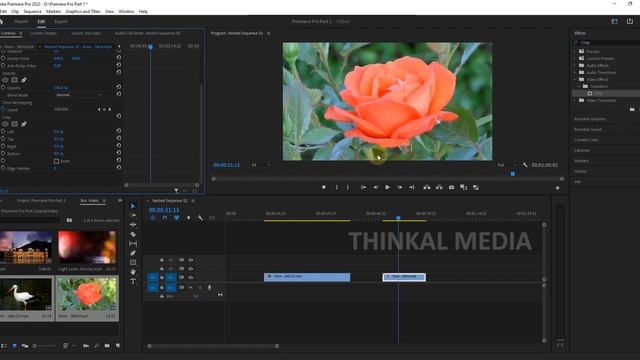
Task: Select the Slip tool
Action: tap(133, 244)
